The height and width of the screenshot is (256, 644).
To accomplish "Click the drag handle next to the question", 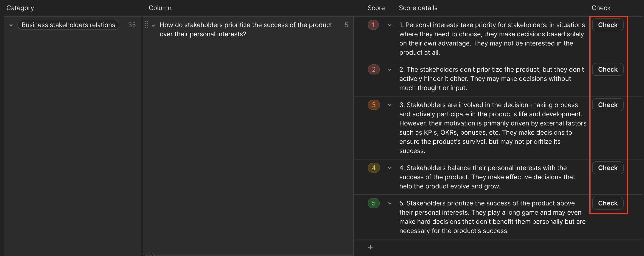I will (x=147, y=25).
